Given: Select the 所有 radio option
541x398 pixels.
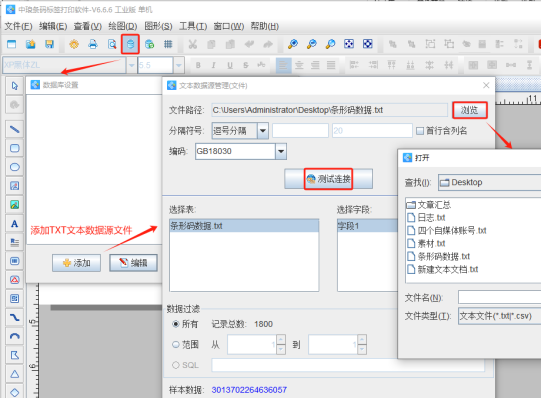Looking at the screenshot, I should click(x=176, y=324).
